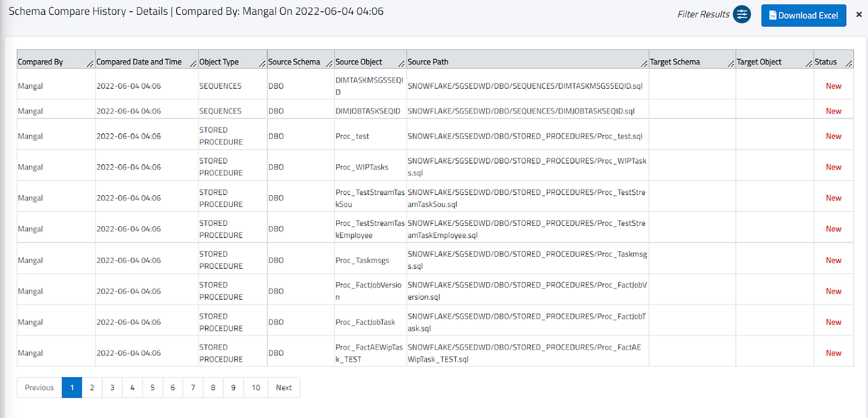The width and height of the screenshot is (868, 418).
Task: Select pagination page 8
Action: (213, 388)
